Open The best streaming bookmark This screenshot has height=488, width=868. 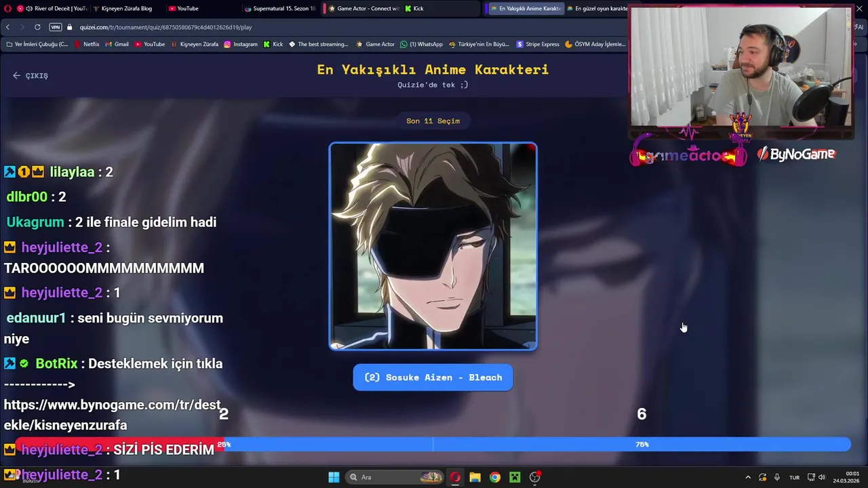(318, 44)
